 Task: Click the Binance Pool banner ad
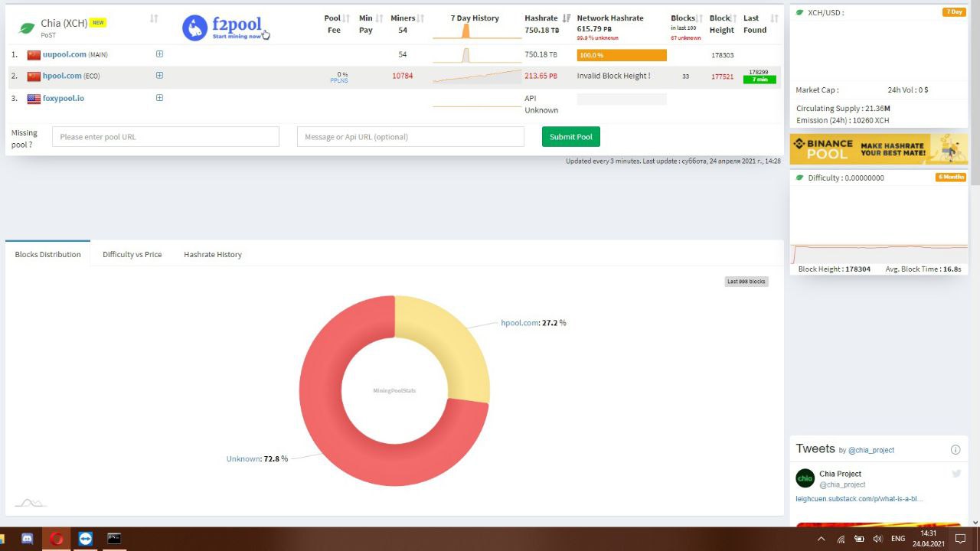point(879,149)
